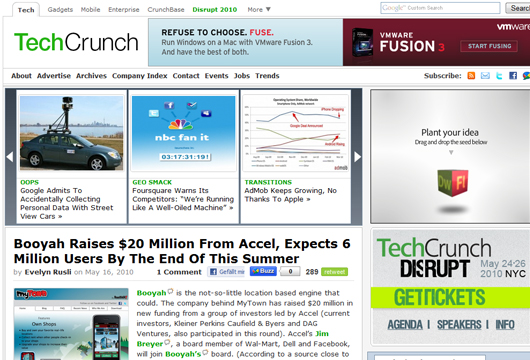Show previous featured stories with left arrow

coord(10,157)
